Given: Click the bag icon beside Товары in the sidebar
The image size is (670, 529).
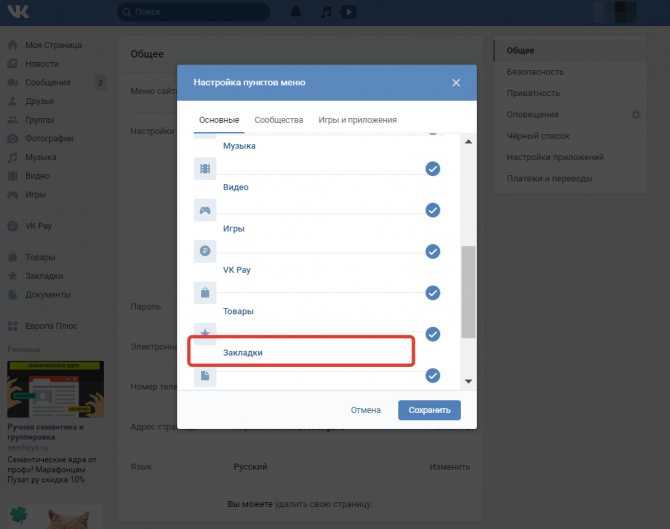Looking at the screenshot, I should pos(13,257).
